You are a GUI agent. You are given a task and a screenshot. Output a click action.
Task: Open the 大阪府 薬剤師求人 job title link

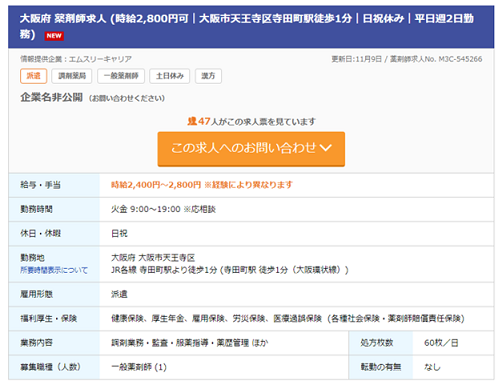point(246,26)
